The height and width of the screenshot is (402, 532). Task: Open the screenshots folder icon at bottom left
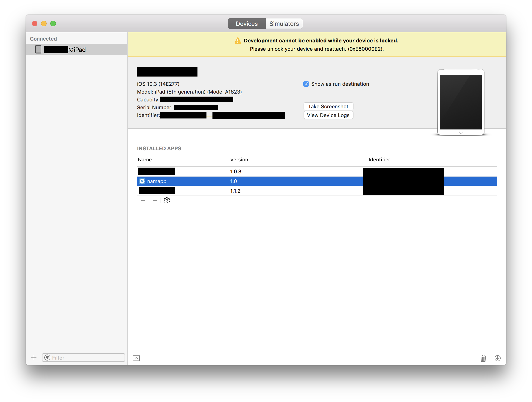136,358
